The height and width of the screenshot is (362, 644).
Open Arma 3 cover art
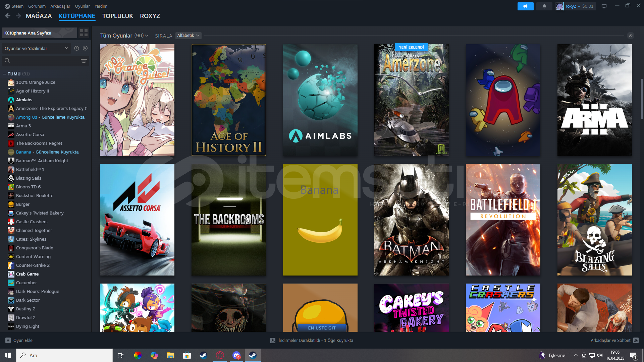pos(595,100)
